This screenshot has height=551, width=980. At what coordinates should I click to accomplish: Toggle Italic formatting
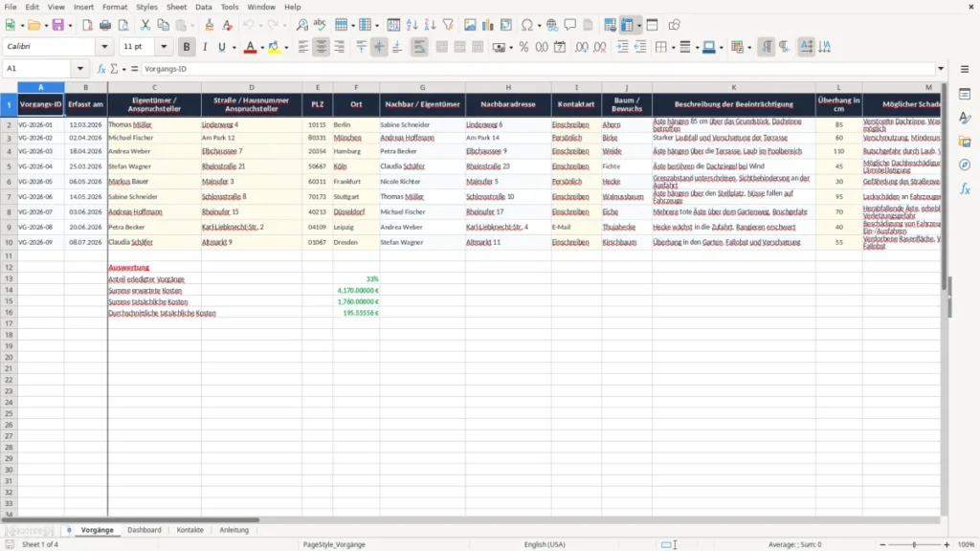pos(205,47)
